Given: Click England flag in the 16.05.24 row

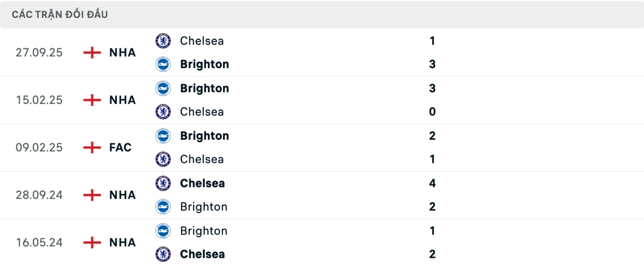Looking at the screenshot, I should (x=92, y=242).
